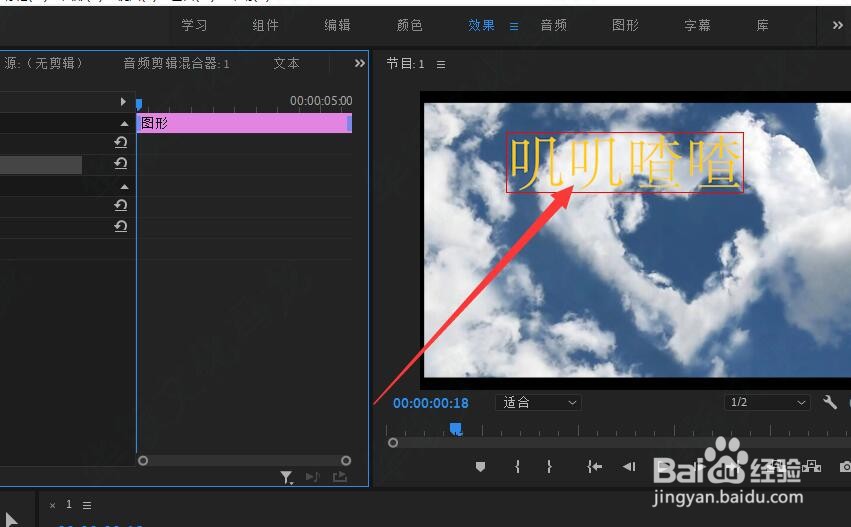The image size is (851, 527).
Task: Open the filter properties funnel icon
Action: [x=287, y=478]
